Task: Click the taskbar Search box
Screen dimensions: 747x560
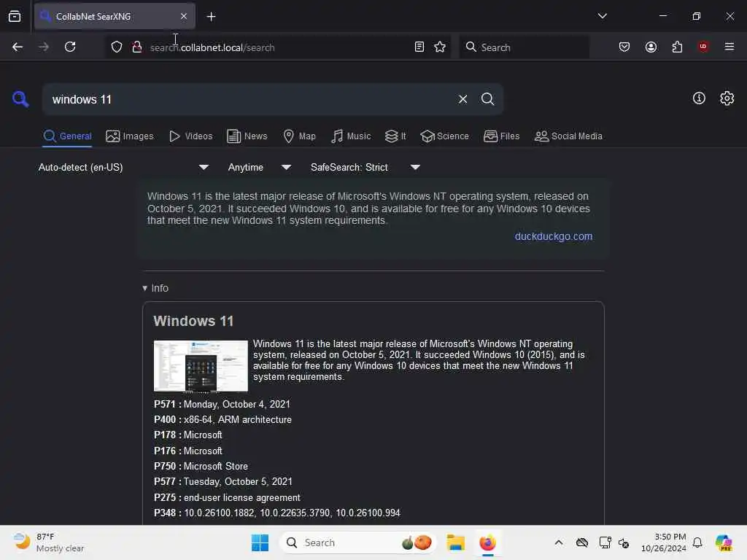Action: coord(357,542)
